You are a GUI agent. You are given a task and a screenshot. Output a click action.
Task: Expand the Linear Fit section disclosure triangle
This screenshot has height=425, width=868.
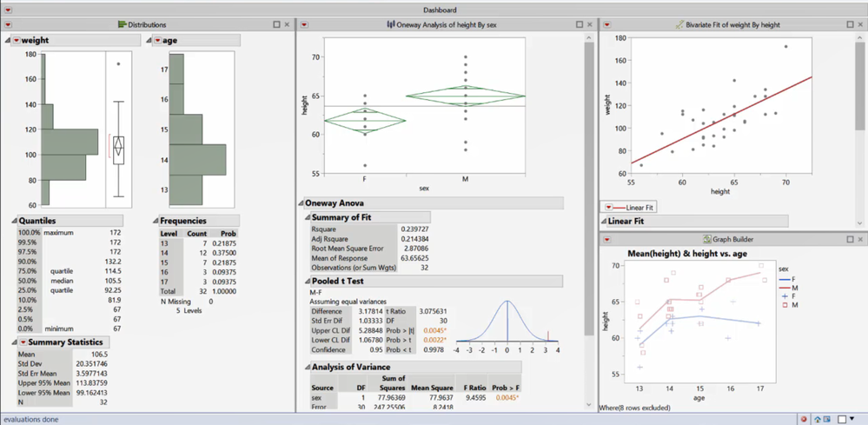point(603,222)
